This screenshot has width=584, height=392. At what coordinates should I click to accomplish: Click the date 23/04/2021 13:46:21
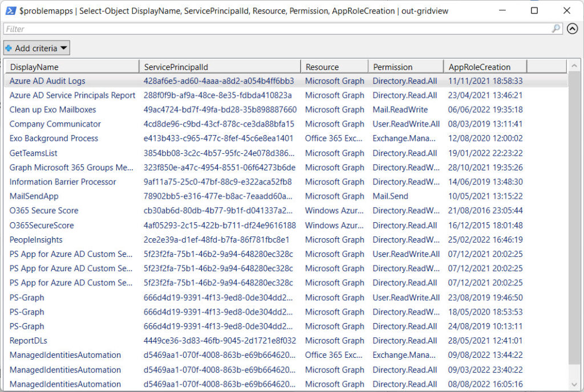[485, 95]
